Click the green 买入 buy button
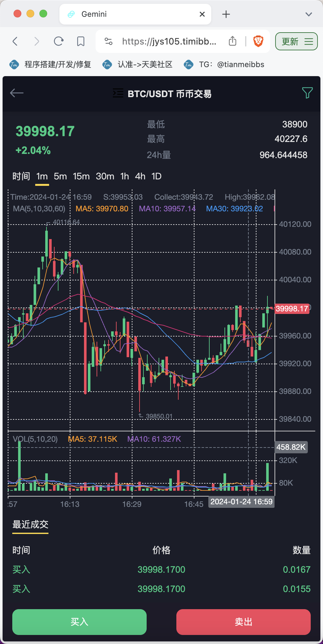This screenshot has height=644, width=323. click(79, 622)
